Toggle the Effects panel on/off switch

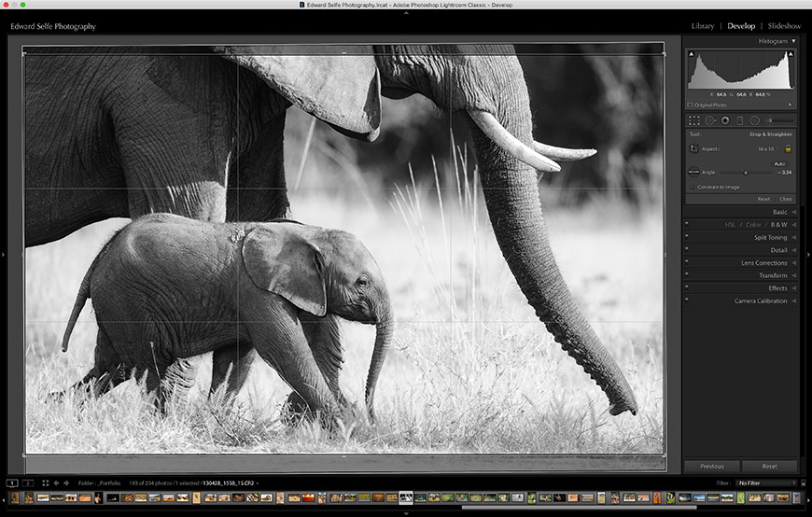[687, 286]
